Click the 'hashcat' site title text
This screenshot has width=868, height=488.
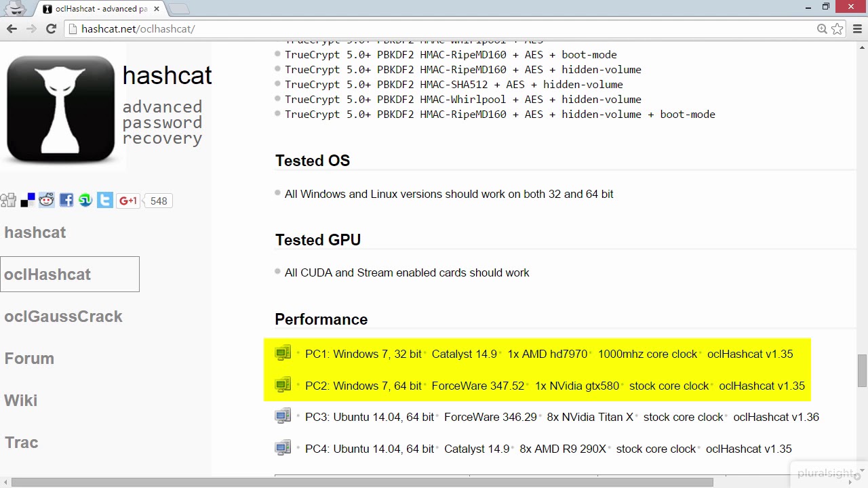[x=167, y=75]
